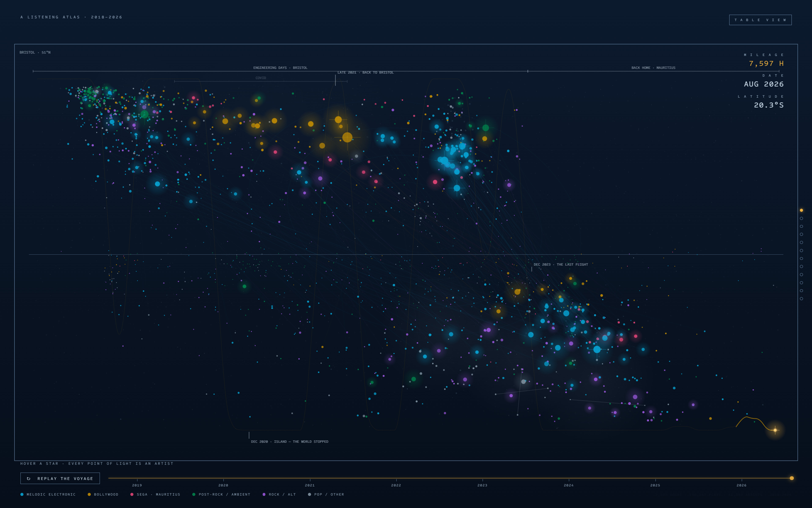The height and width of the screenshot is (508, 812).
Task: Toggle Melodic Electronic legend filter
Action: pos(48,494)
